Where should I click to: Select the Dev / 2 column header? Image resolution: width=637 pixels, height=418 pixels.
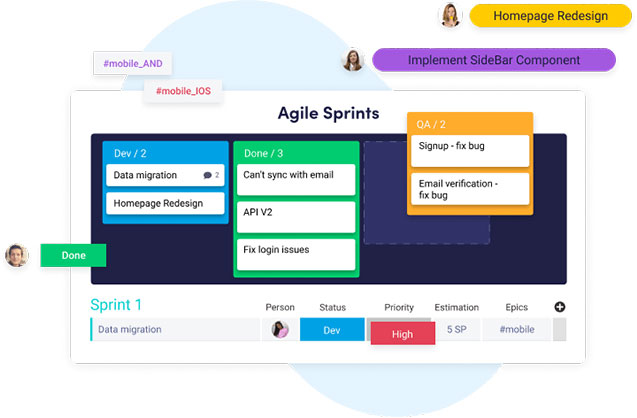[131, 153]
